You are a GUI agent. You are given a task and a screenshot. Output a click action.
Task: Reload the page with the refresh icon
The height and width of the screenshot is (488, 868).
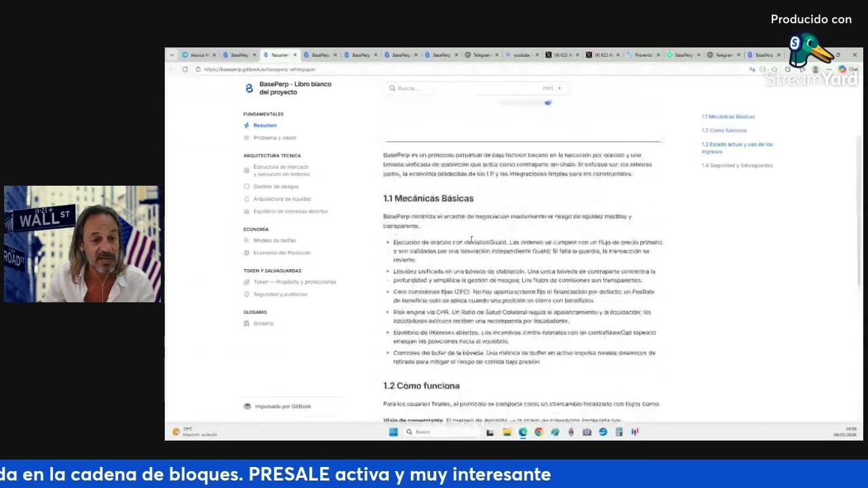[184, 69]
